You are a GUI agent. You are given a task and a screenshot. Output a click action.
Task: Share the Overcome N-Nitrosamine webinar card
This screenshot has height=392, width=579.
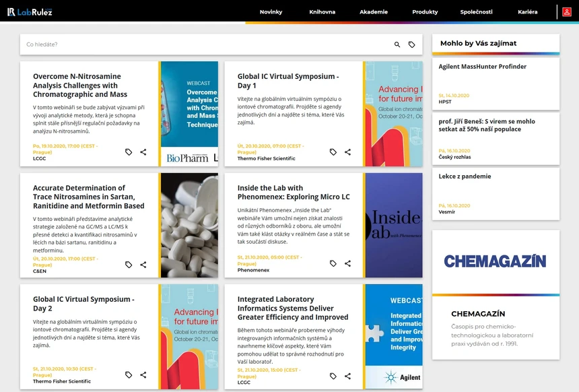(143, 152)
